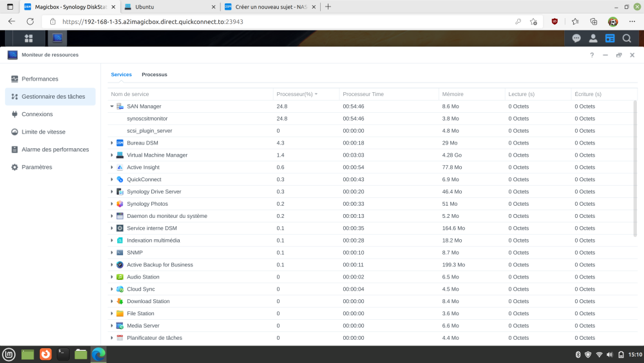Open the DSM main menu grid icon
Viewport: 644px width, 363px height.
click(28, 38)
